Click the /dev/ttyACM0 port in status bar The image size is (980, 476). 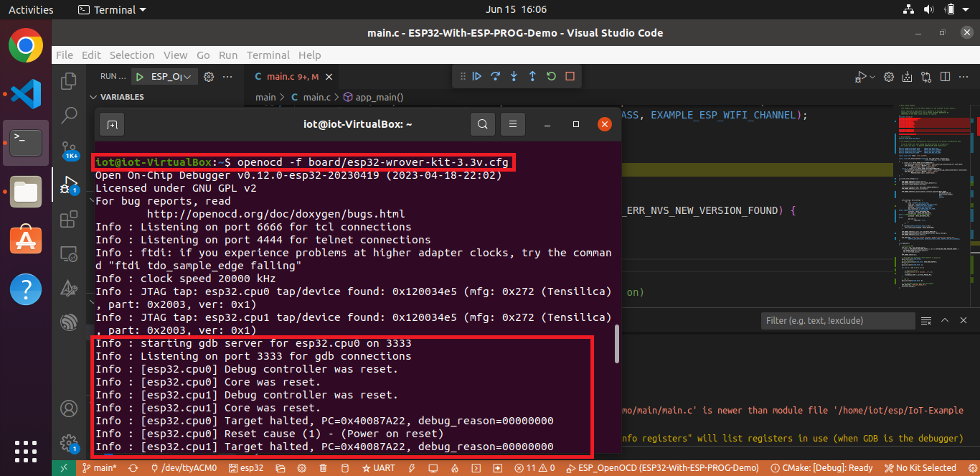[x=184, y=467]
